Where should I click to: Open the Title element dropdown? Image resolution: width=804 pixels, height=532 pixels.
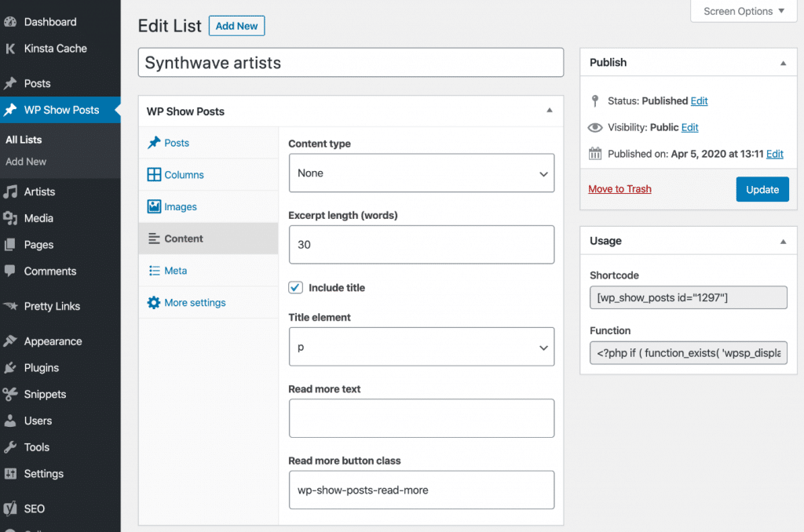tap(422, 347)
